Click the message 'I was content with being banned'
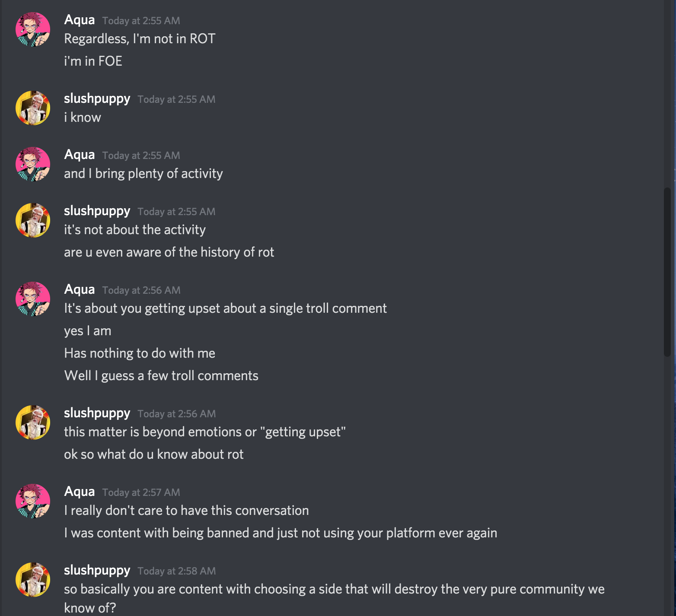This screenshot has height=616, width=676. 281,533
